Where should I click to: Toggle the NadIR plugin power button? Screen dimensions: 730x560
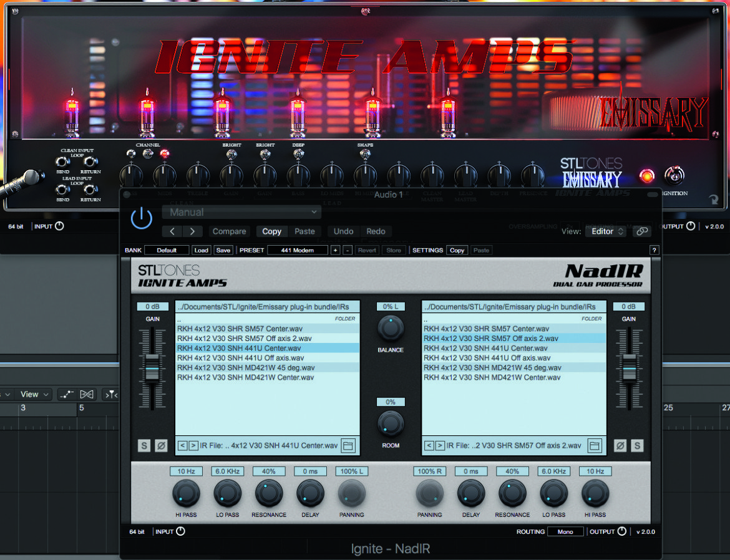pyautogui.click(x=142, y=219)
